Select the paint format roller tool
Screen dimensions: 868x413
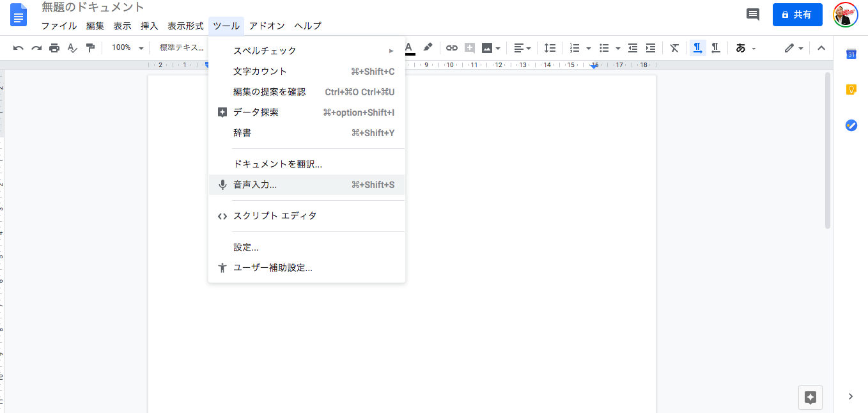click(90, 48)
